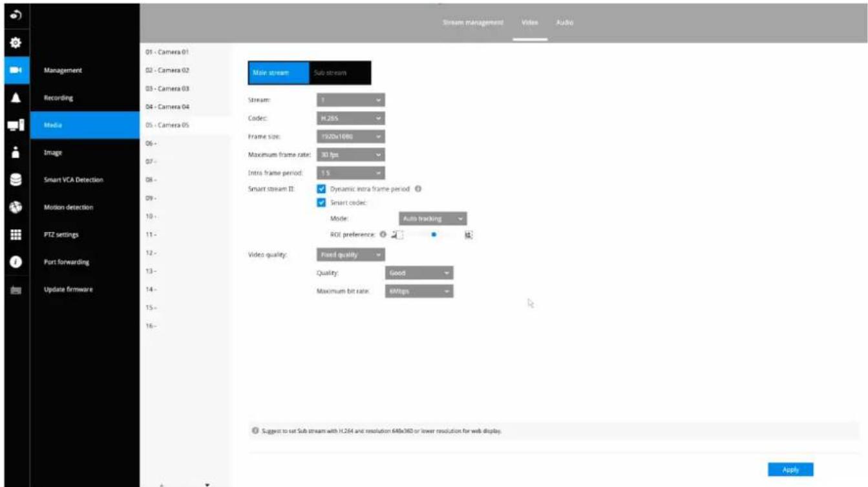Open the Codec dropdown showing H.265
The image size is (868, 487).
tap(351, 119)
